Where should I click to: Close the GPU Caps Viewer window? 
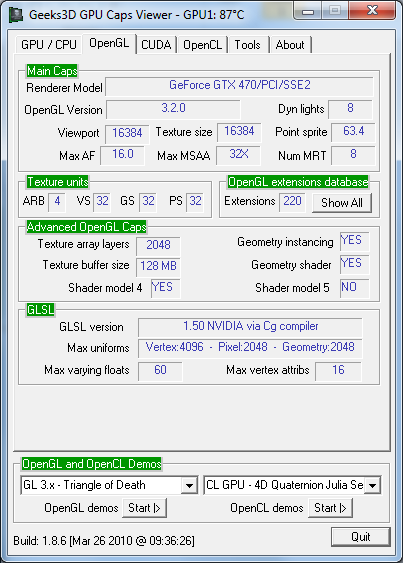372,11
